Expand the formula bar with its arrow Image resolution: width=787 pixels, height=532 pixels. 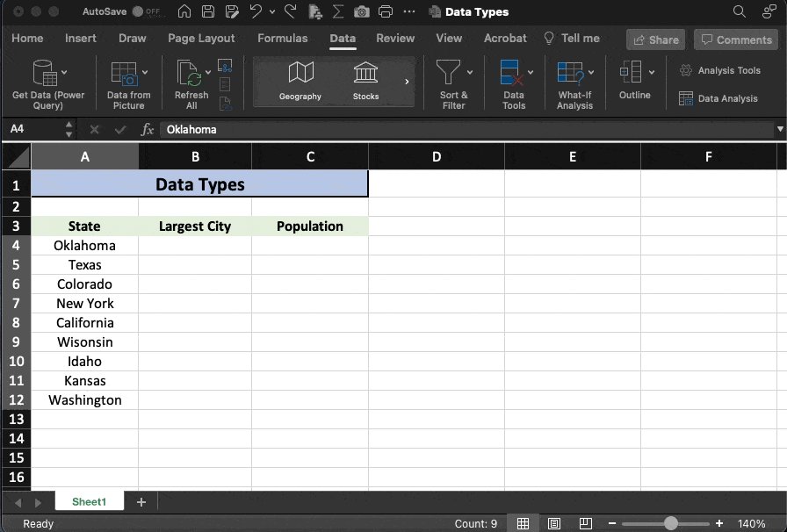coord(780,129)
